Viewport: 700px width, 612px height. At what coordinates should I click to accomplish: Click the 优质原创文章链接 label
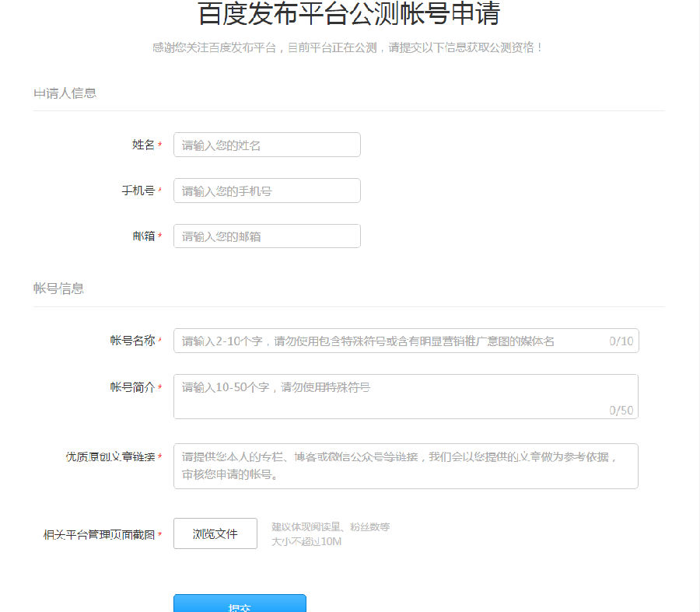click(110, 456)
